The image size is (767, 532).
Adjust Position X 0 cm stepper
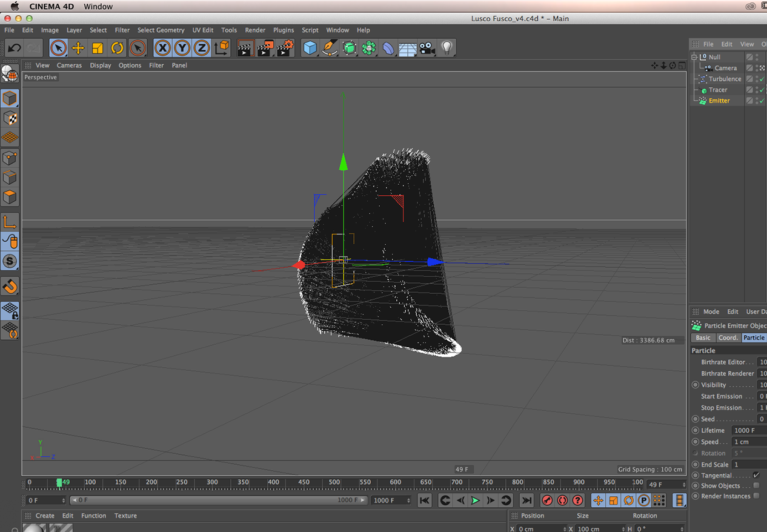click(565, 529)
